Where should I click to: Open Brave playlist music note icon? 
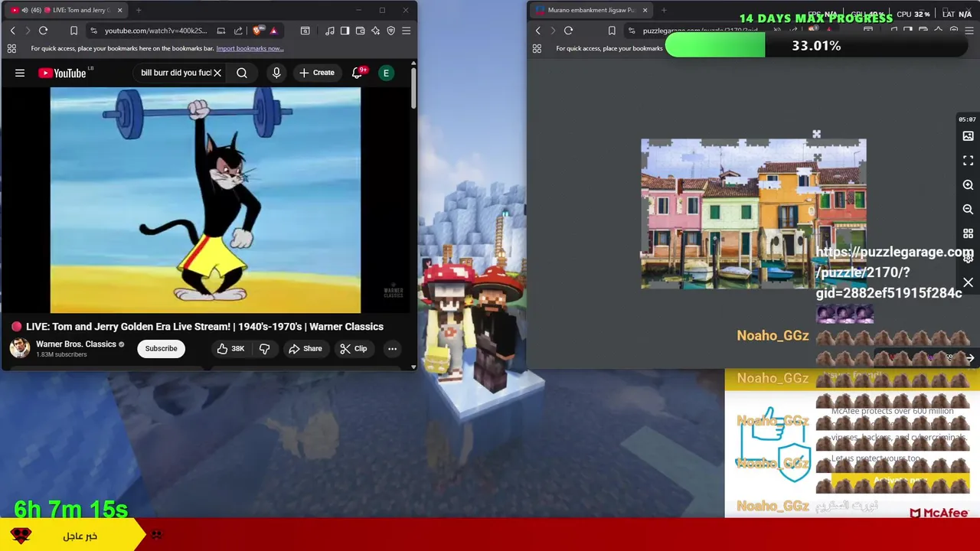[x=329, y=31]
